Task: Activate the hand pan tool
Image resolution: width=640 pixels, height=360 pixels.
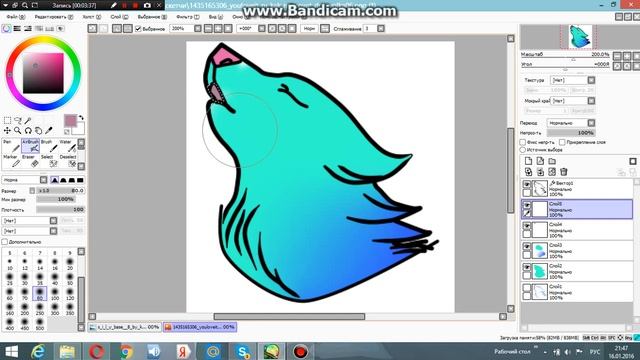Action: [38, 130]
